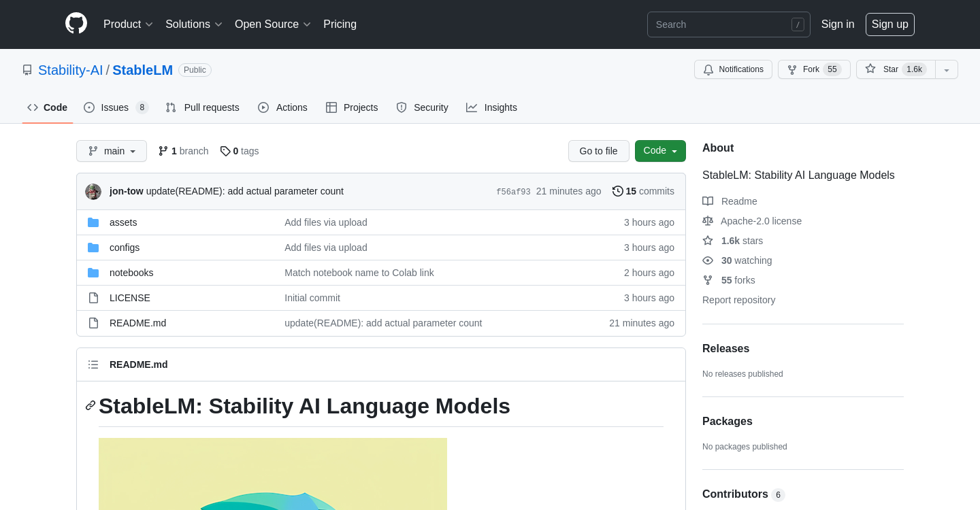
Task: Open the Projects tab
Action: point(352,107)
